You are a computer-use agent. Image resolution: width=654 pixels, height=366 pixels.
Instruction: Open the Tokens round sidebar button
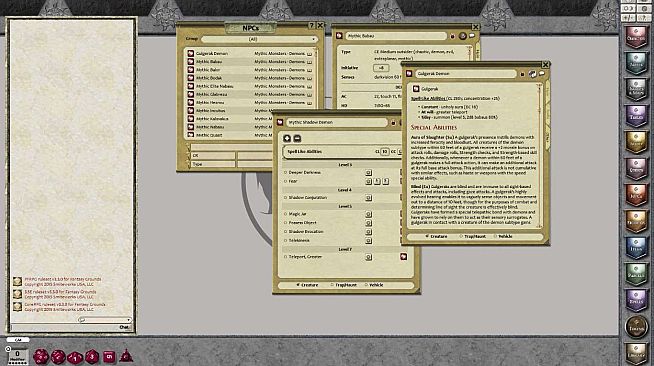(636, 327)
